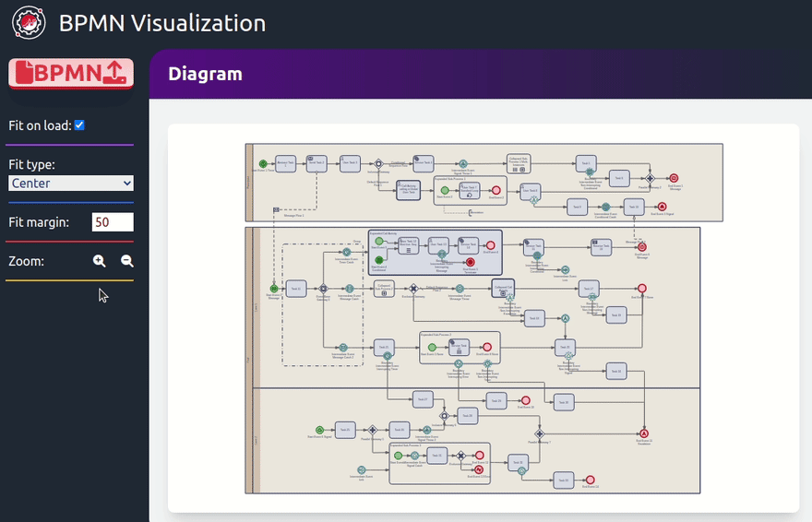Select the Parallel Gateway 7 diamond

[x=539, y=434]
